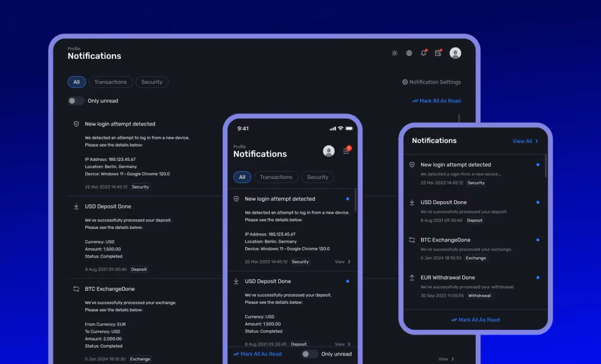
Task: Click Security tag on desktop login notification
Action: 140,187
